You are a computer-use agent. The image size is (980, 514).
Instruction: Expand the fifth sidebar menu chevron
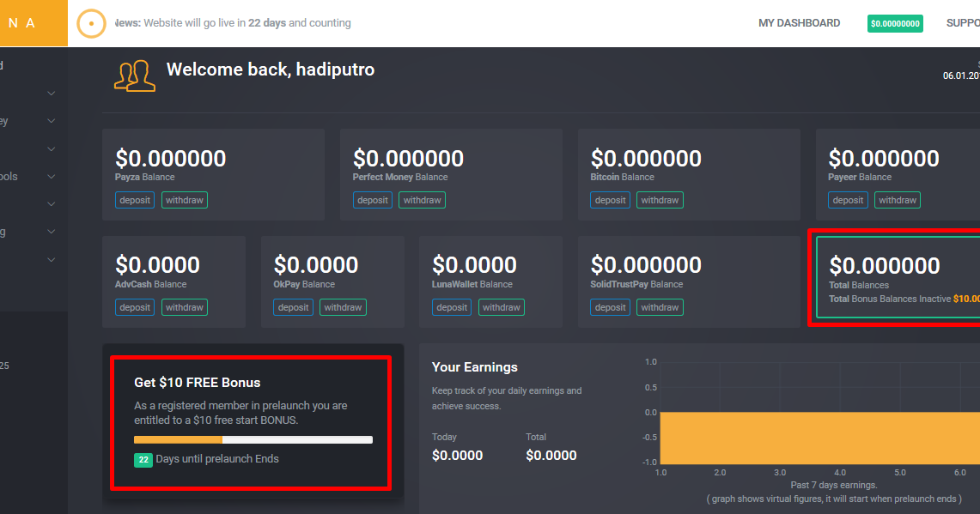tap(52, 204)
